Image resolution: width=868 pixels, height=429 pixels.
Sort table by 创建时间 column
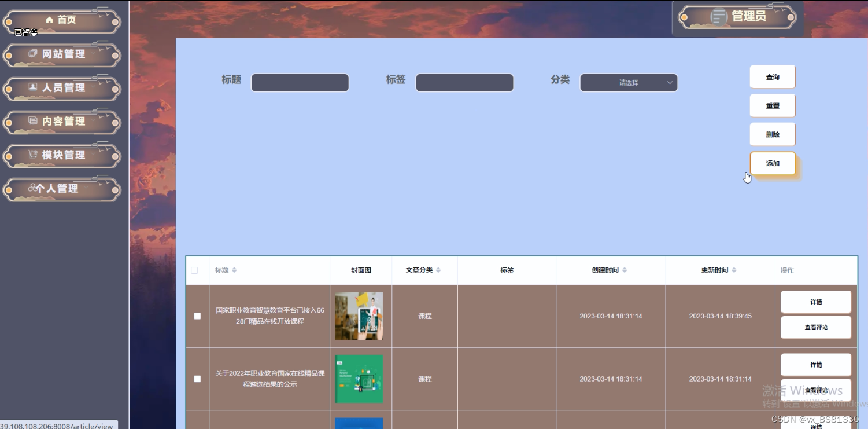(625, 270)
